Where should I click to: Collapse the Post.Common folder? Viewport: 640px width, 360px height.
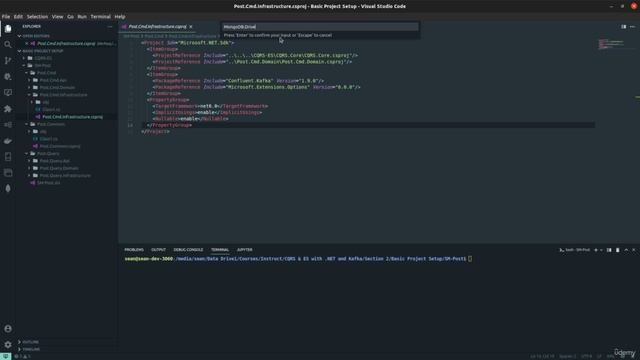[51, 124]
